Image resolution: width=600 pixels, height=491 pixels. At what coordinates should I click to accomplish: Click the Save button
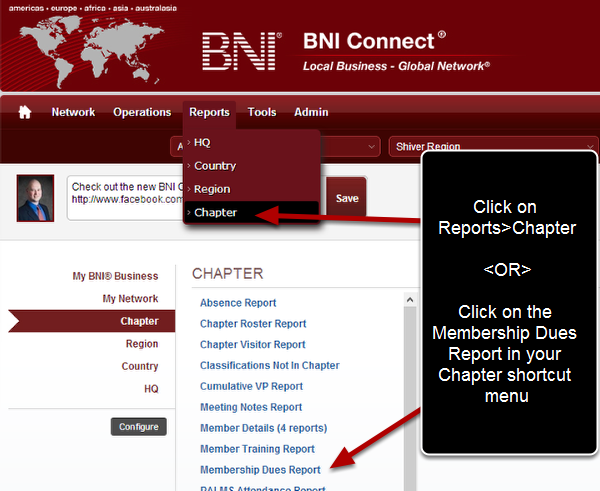[347, 198]
